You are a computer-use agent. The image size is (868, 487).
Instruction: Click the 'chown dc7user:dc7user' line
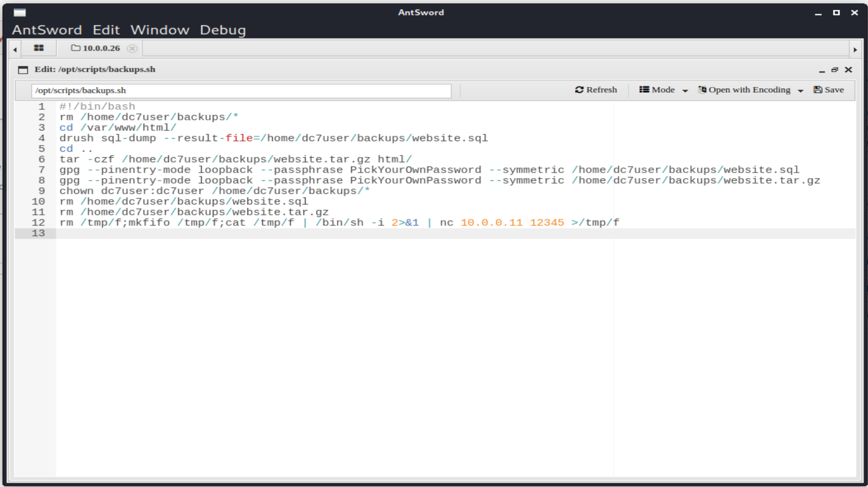(x=215, y=191)
